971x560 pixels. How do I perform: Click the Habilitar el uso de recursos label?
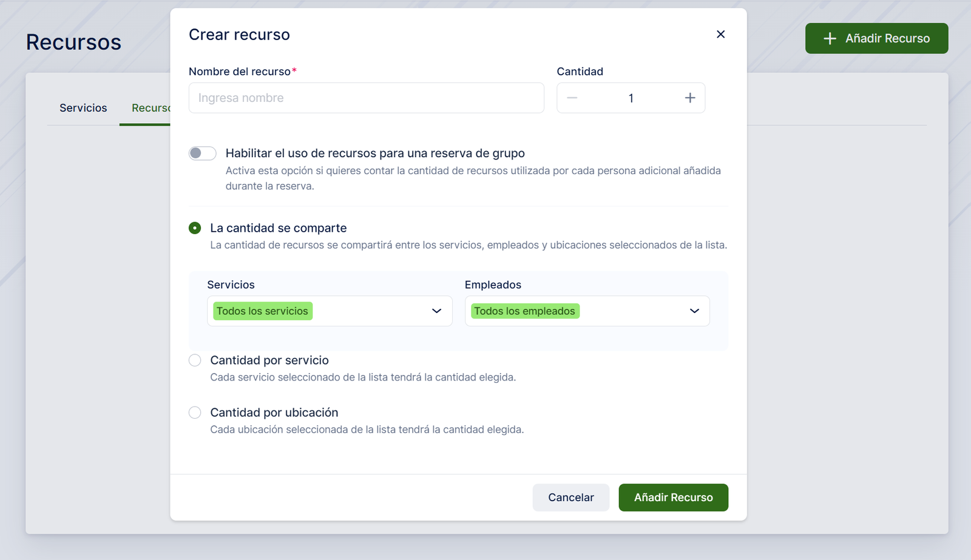[374, 153]
